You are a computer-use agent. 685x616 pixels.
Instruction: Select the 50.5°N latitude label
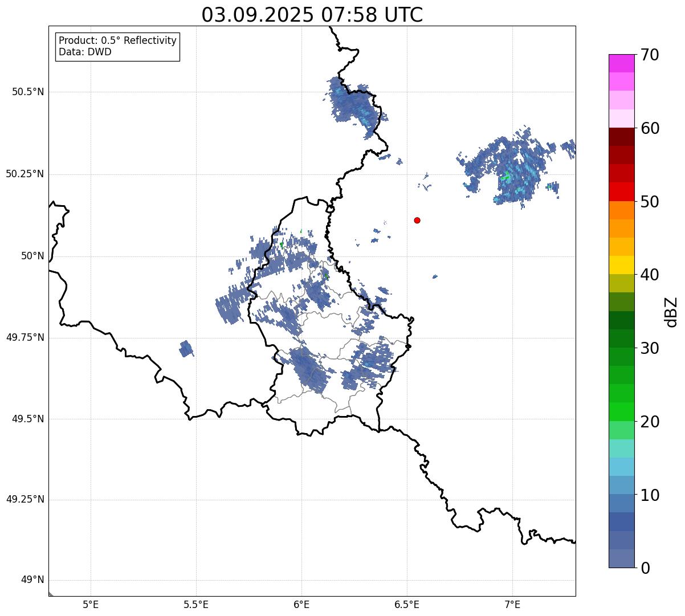tap(27, 92)
